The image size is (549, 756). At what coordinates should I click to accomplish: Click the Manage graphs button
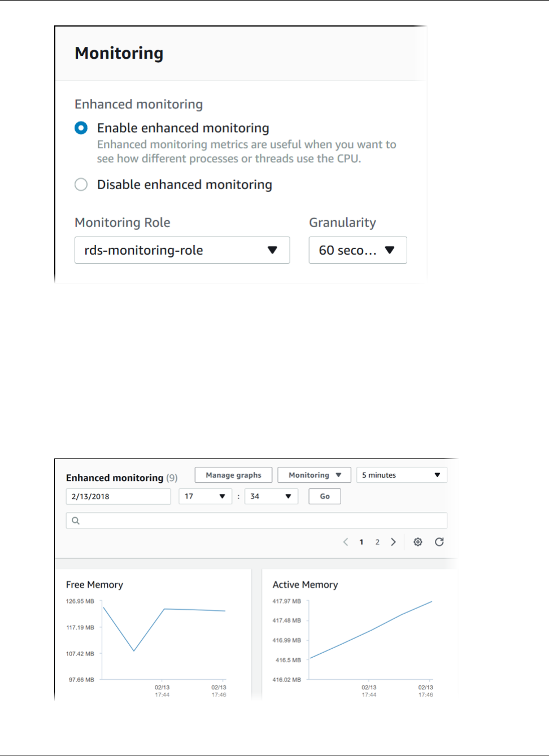pyautogui.click(x=233, y=475)
